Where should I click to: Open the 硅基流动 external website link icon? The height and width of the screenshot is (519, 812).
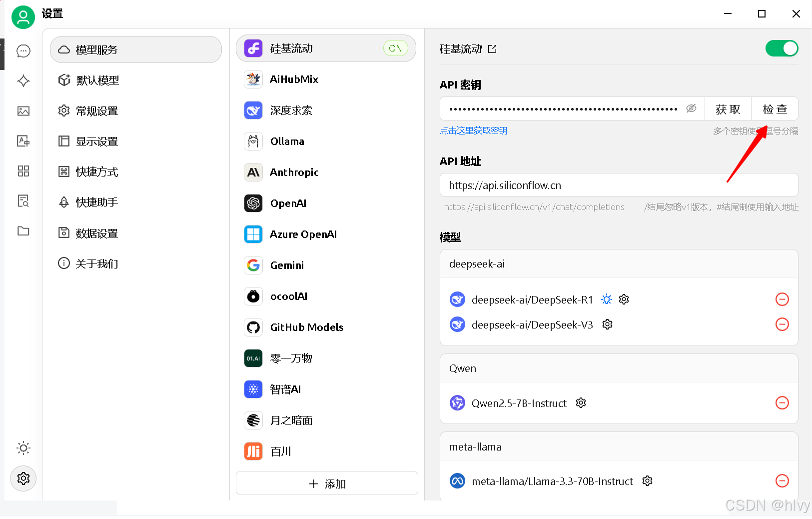click(492, 49)
